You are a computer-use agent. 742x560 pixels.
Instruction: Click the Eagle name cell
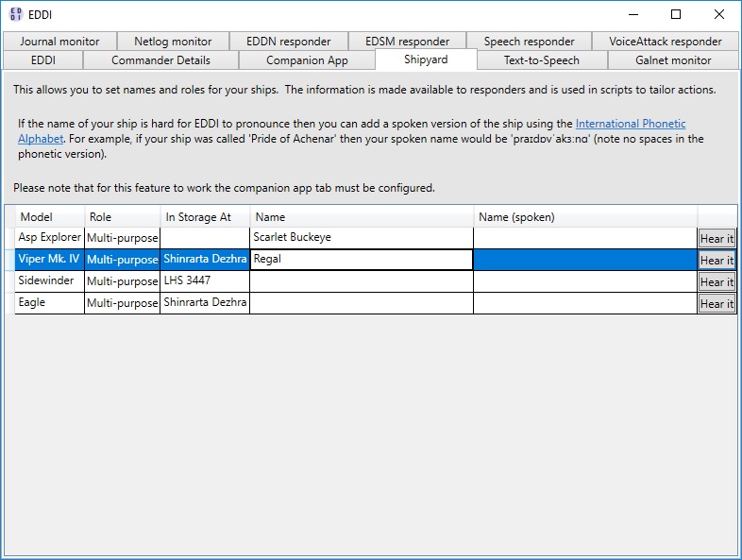[362, 303]
